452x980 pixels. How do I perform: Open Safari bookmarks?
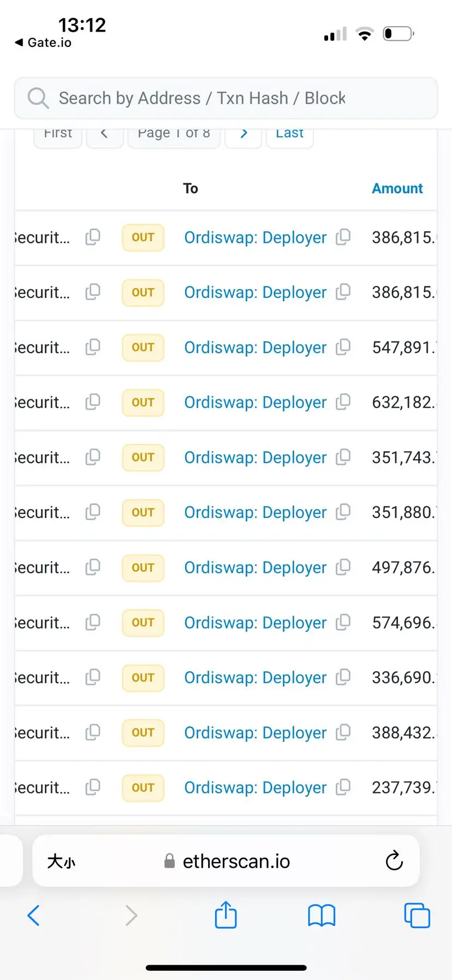pyautogui.click(x=322, y=915)
